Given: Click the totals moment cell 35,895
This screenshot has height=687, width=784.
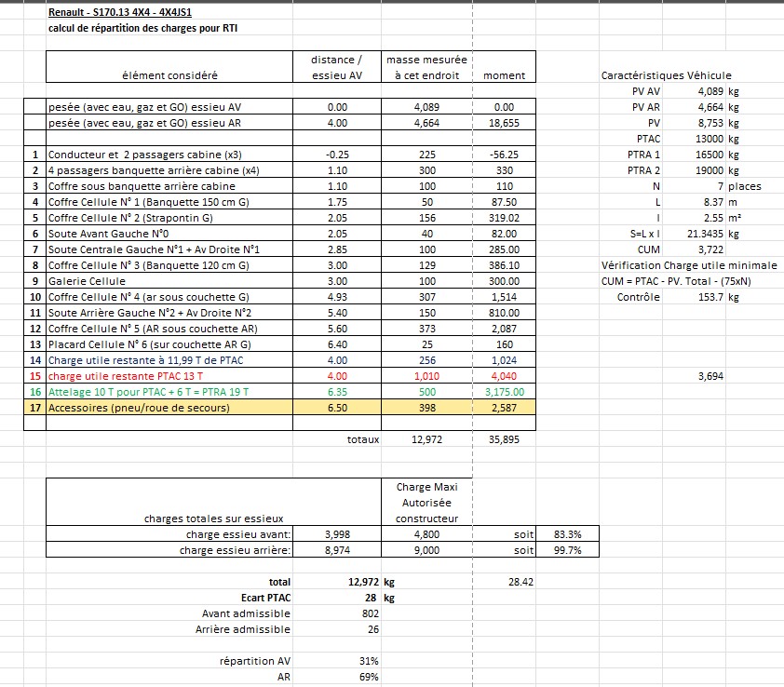Looking at the screenshot, I should [x=504, y=439].
